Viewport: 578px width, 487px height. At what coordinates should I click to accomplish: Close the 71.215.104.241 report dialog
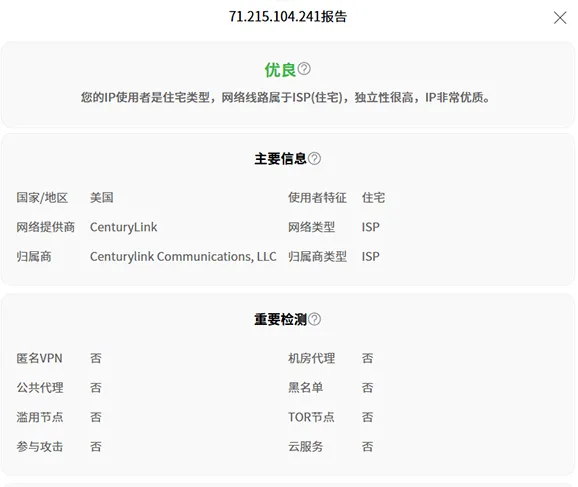coord(560,18)
